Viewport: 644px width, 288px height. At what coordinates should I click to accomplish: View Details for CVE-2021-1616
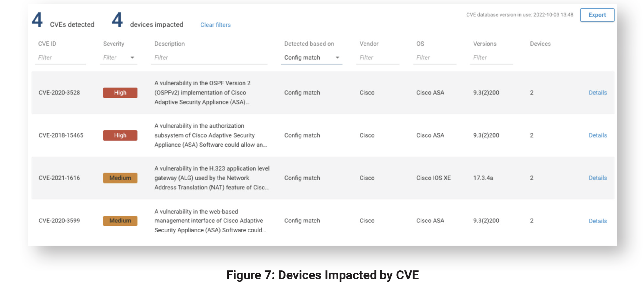597,178
